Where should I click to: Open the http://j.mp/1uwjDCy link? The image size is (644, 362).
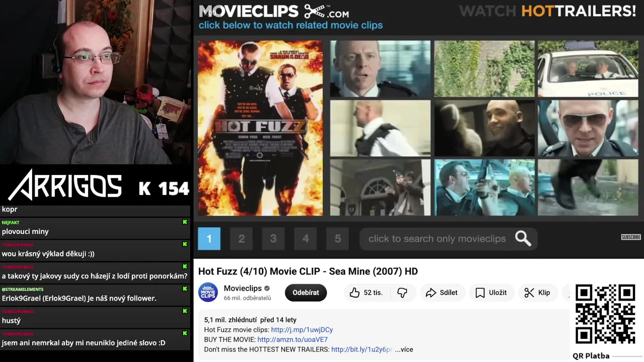302,330
